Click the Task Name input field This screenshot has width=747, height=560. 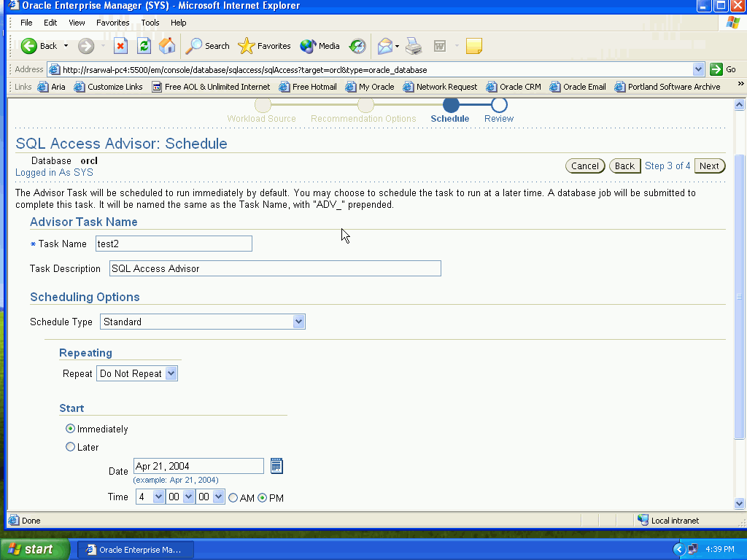pyautogui.click(x=174, y=244)
